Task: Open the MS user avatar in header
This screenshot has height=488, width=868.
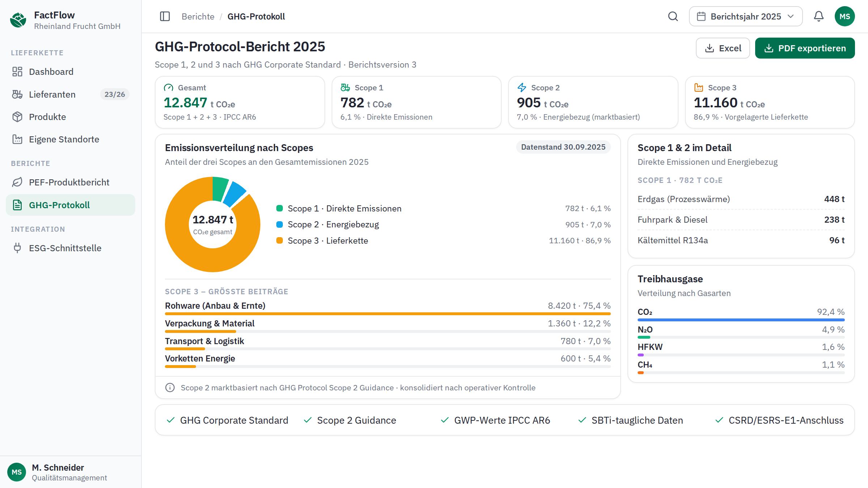Action: point(845,16)
